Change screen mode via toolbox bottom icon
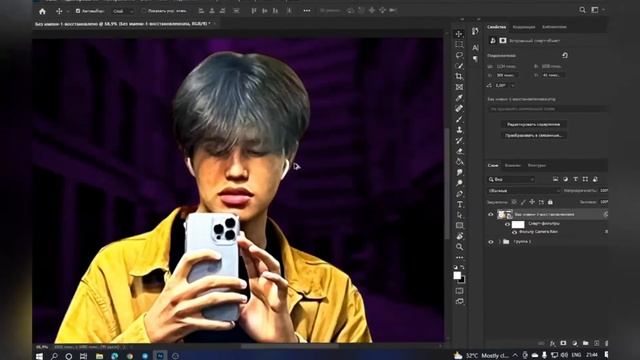Viewport: 640px width, 360px height. (459, 301)
